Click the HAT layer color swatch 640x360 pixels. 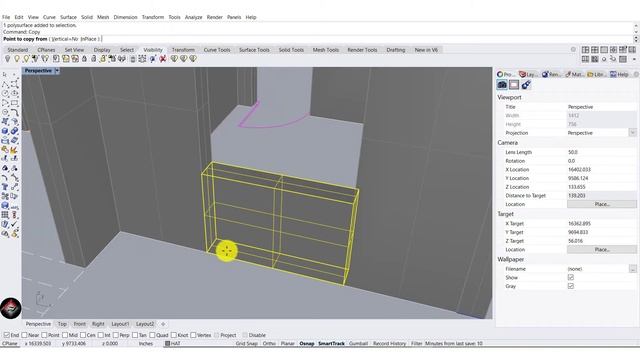167,344
